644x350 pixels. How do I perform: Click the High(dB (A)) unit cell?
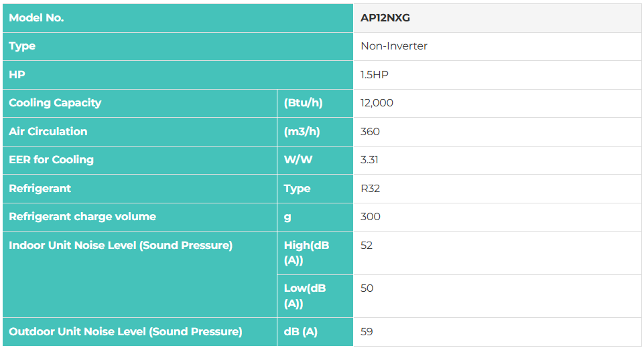point(306,253)
